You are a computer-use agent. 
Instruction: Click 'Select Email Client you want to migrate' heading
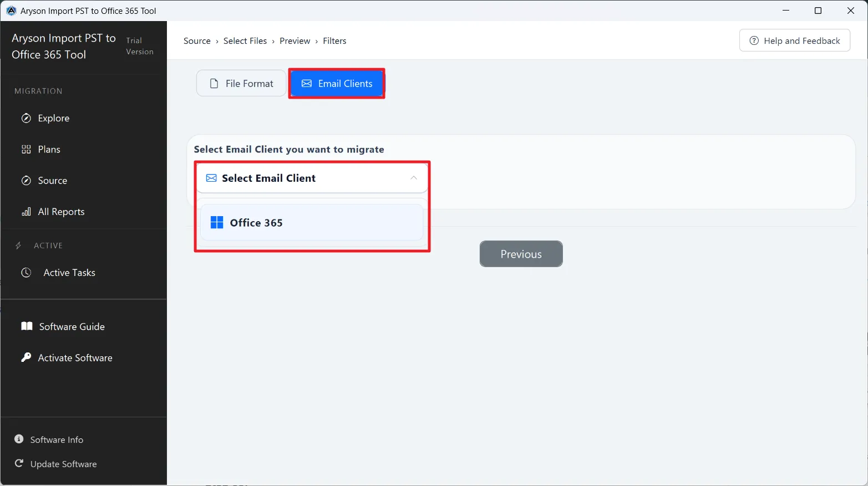(289, 150)
